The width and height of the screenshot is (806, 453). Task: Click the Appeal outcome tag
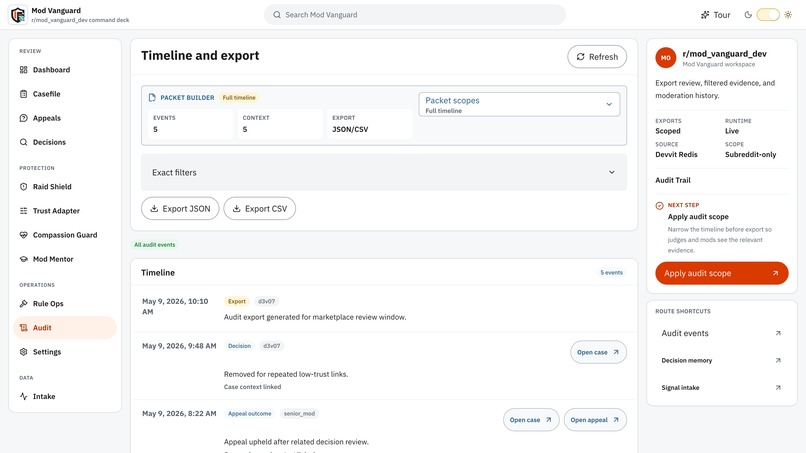coord(250,413)
